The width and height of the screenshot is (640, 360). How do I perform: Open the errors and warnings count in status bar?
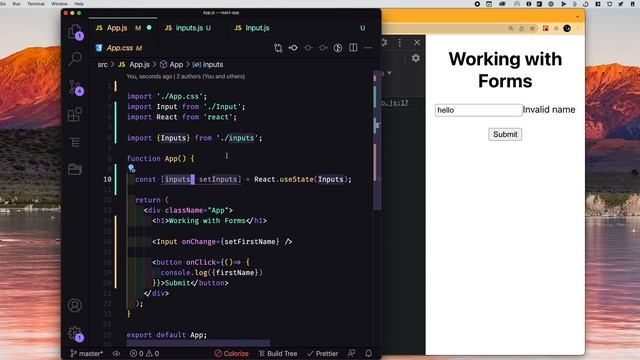[x=144, y=353]
